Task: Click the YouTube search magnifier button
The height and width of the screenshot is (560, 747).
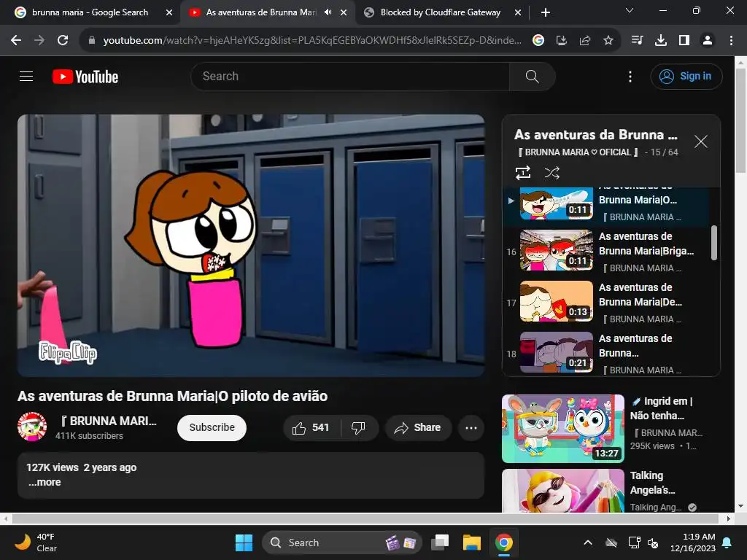Action: [532, 76]
